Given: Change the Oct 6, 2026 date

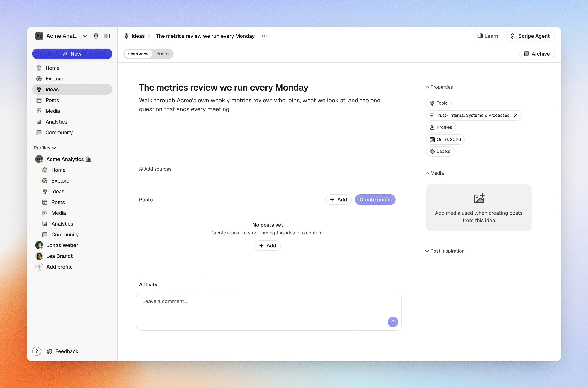Looking at the screenshot, I should coord(445,139).
